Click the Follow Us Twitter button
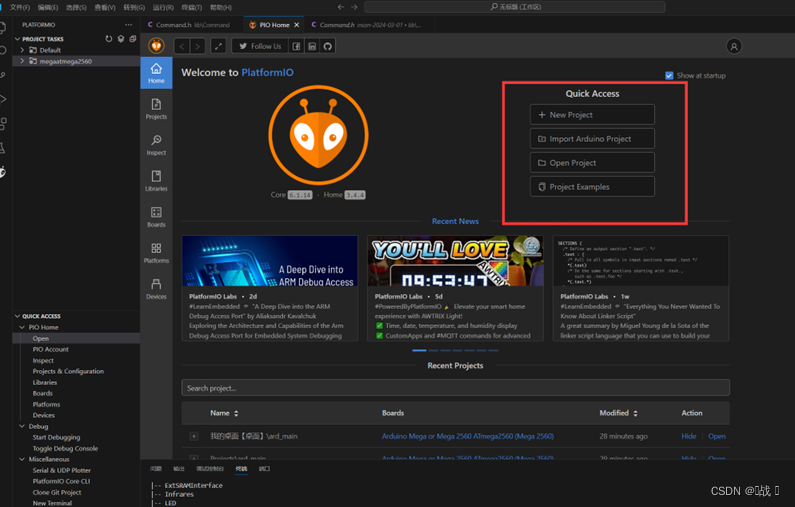 click(260, 46)
